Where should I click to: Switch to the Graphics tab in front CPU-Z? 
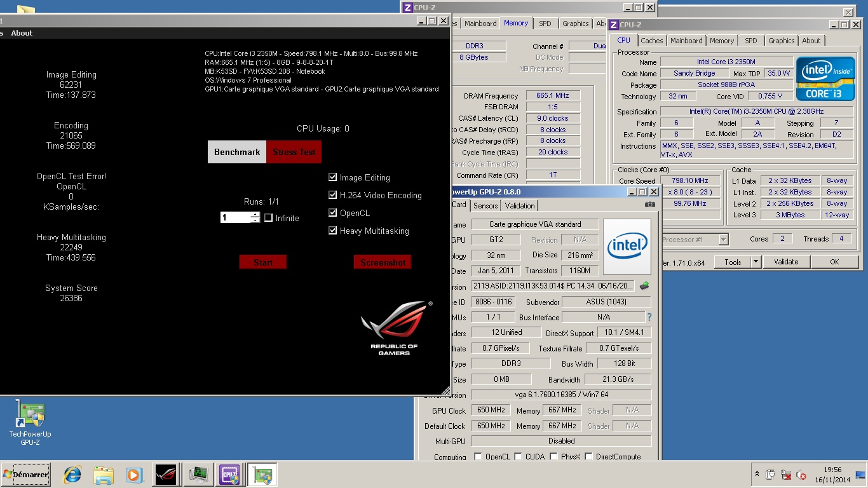pos(781,41)
